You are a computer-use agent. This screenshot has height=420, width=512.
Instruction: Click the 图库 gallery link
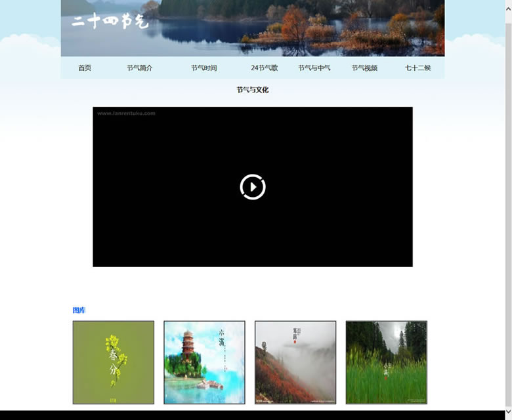click(x=79, y=310)
